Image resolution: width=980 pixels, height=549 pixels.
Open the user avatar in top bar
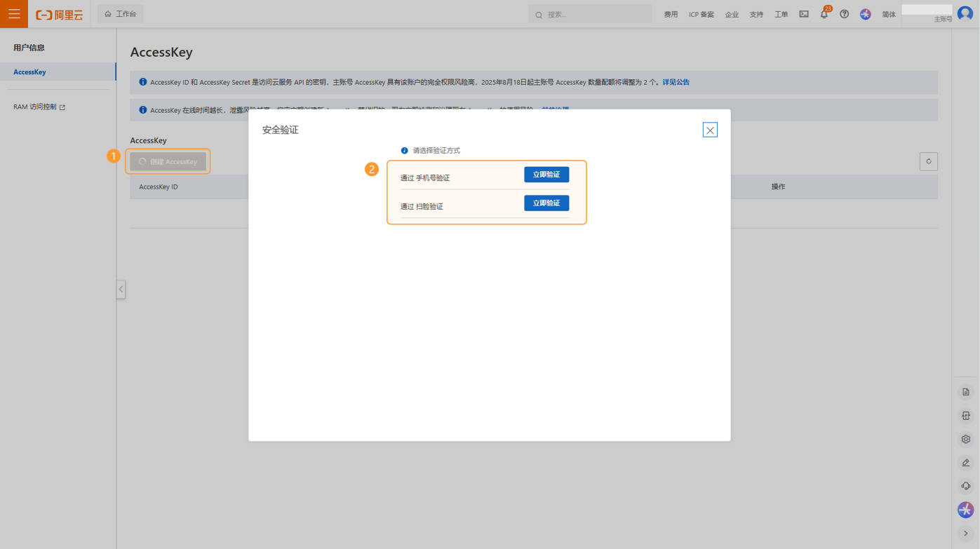coord(965,14)
